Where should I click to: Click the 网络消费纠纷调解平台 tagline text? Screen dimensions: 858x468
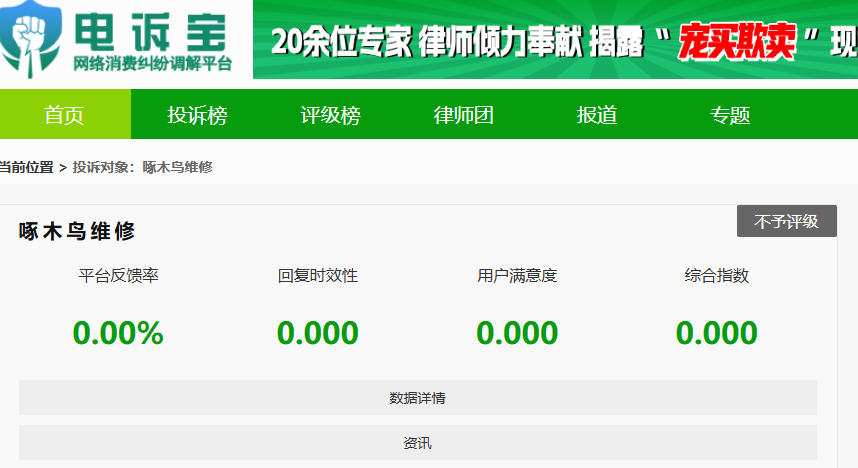pos(153,63)
